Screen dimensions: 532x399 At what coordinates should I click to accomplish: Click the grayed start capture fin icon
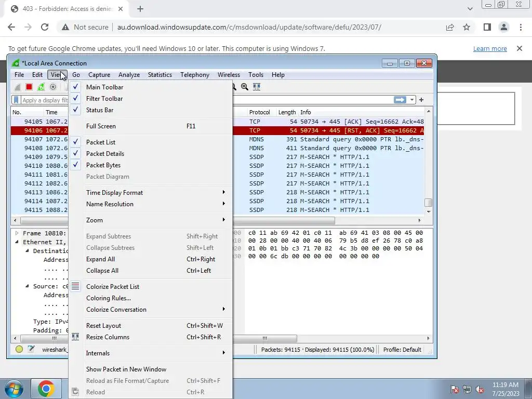click(18, 87)
